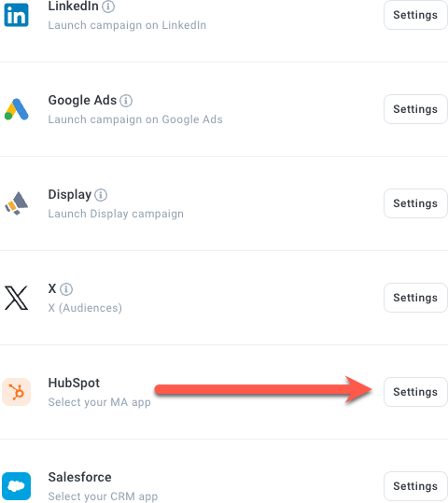Click the Google Ads title text
The image size is (448, 503).
click(x=82, y=101)
